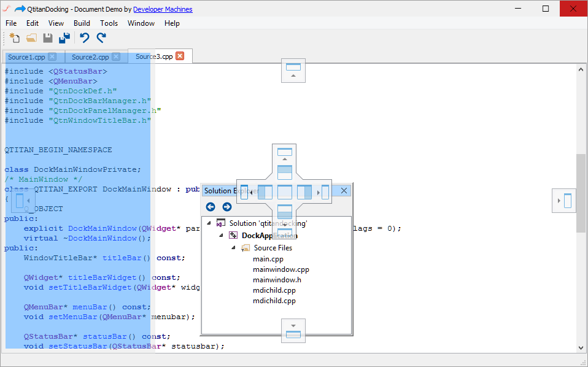The height and width of the screenshot is (367, 588).
Task: Select main.cpp in Solution Explorer
Action: click(268, 259)
